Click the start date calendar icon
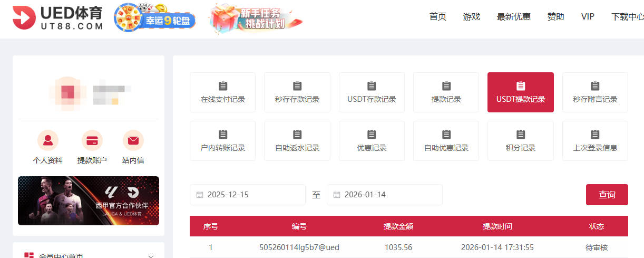 point(200,195)
